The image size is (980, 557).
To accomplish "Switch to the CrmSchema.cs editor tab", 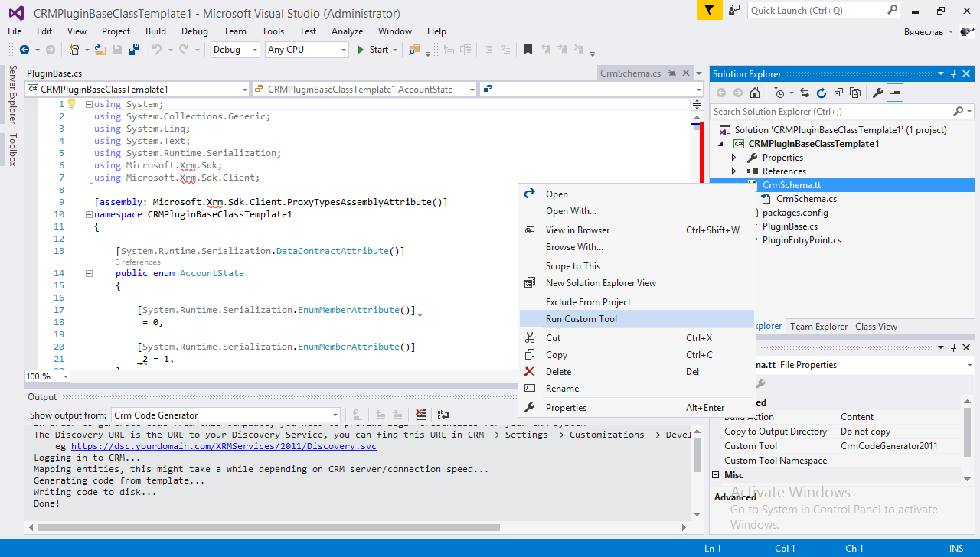I will click(x=630, y=73).
